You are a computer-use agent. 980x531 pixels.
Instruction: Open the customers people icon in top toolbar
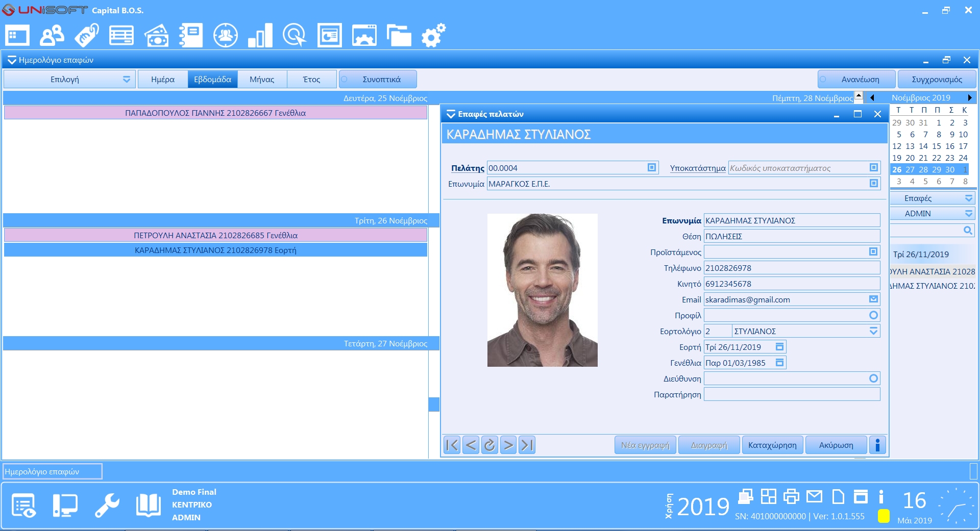(x=52, y=36)
